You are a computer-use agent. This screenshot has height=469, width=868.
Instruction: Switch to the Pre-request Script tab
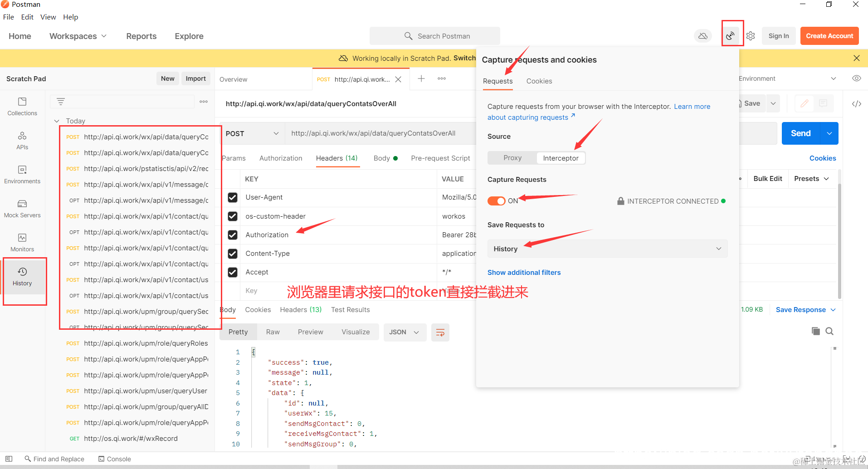tap(440, 158)
